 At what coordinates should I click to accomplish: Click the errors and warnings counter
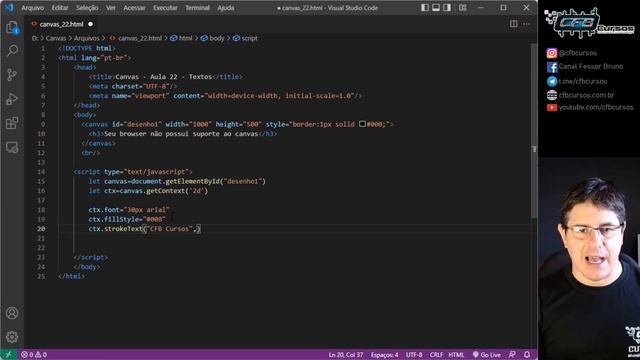[34, 355]
